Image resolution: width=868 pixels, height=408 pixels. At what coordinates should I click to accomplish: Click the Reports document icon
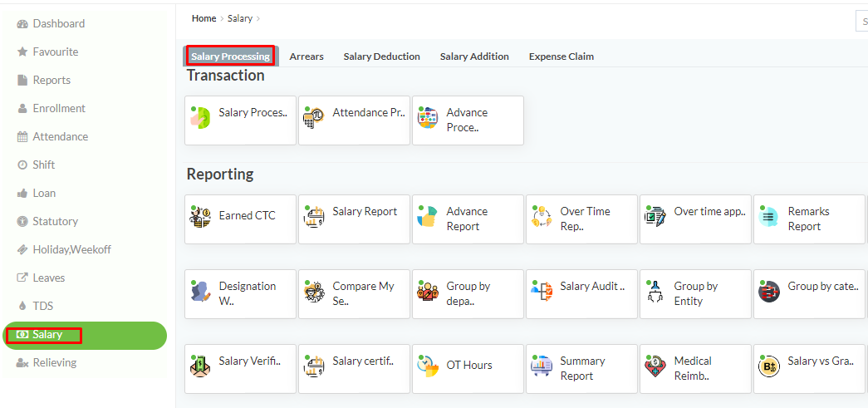click(22, 81)
